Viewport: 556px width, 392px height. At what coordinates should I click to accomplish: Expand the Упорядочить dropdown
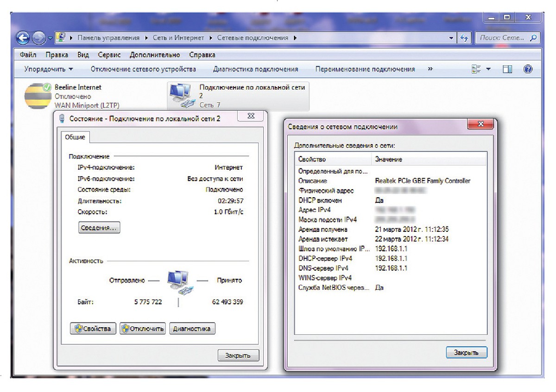pyautogui.click(x=49, y=69)
